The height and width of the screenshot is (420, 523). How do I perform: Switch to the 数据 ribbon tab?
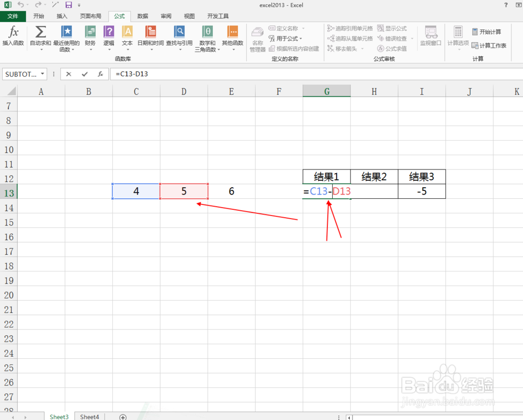coord(142,16)
